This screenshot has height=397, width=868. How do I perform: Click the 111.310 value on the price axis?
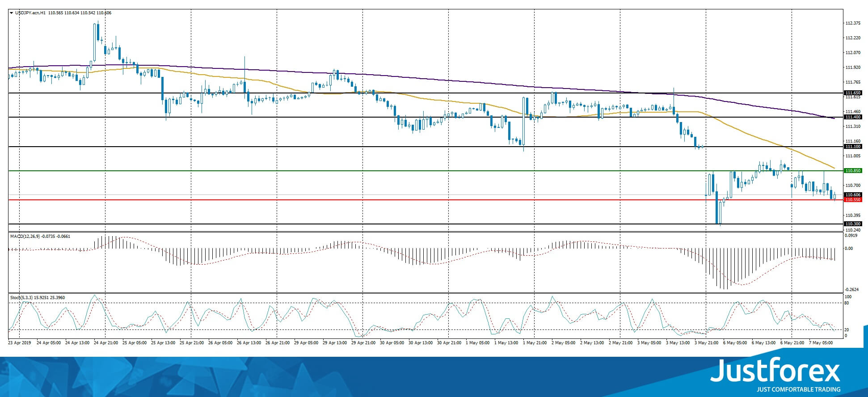click(x=853, y=127)
